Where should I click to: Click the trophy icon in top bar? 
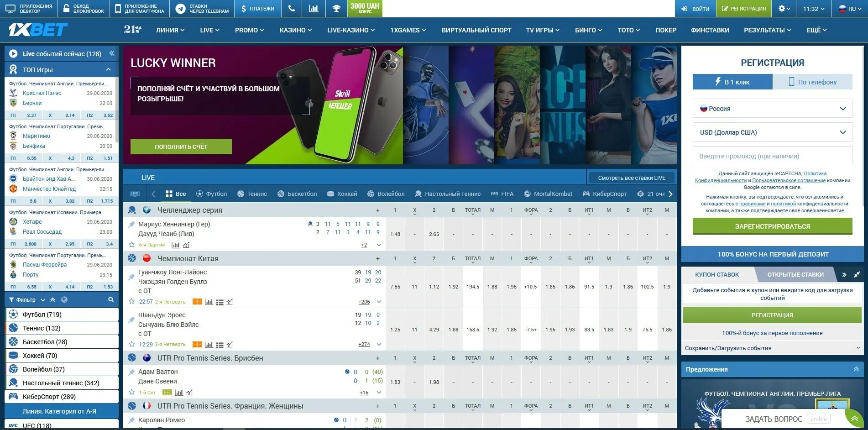(336, 8)
